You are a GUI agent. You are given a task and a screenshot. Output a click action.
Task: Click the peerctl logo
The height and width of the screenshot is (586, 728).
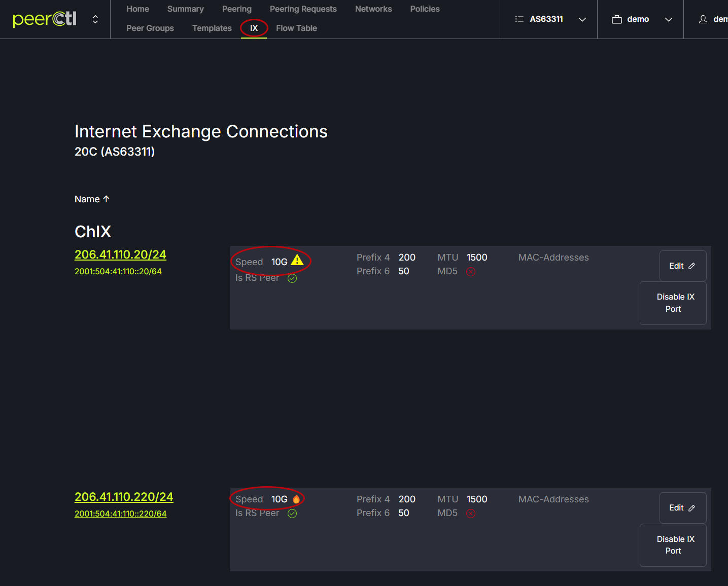pos(45,19)
